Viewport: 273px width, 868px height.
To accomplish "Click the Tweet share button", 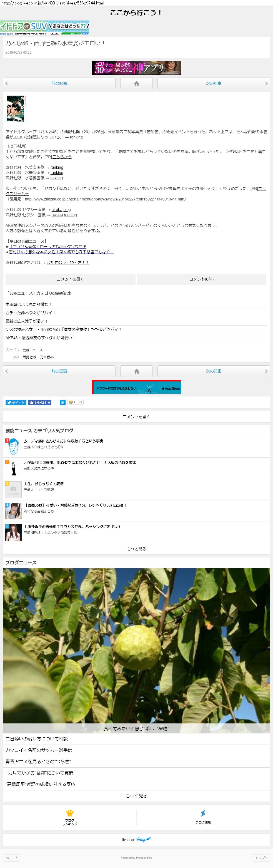I will [x=16, y=402].
